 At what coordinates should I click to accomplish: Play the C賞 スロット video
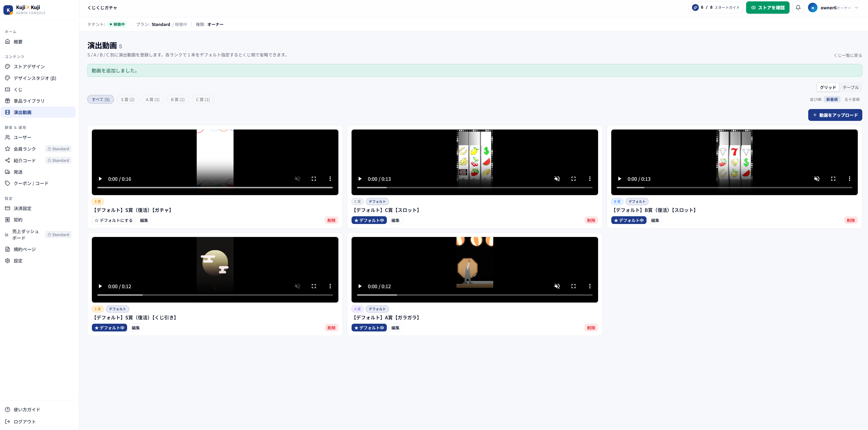tap(360, 179)
